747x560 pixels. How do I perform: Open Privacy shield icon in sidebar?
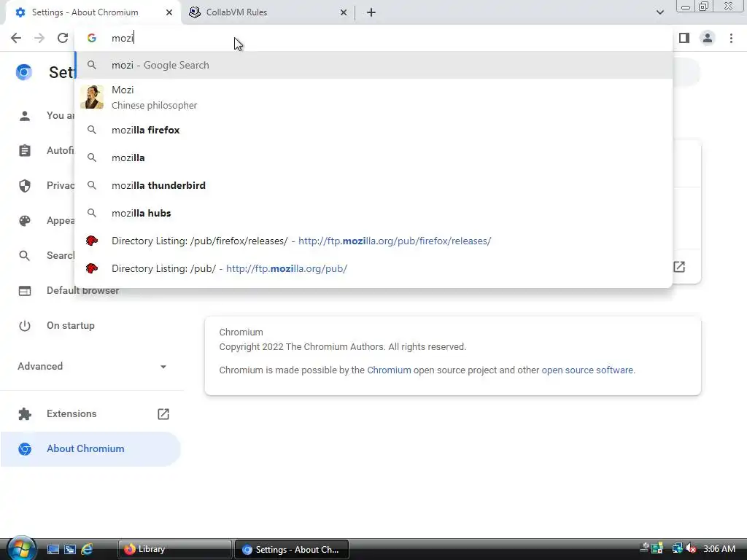pos(25,186)
